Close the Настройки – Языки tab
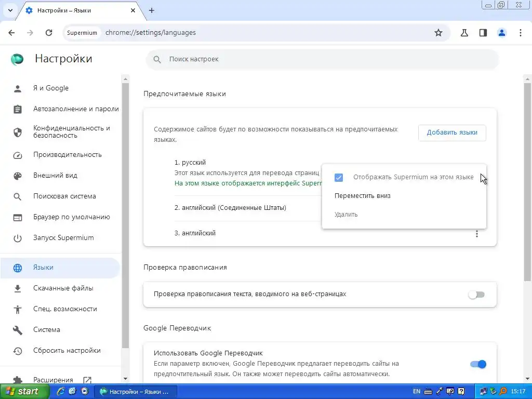 pos(133,10)
